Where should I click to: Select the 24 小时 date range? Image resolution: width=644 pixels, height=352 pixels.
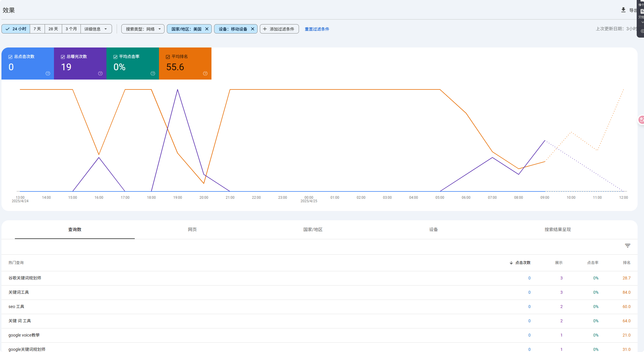point(16,29)
